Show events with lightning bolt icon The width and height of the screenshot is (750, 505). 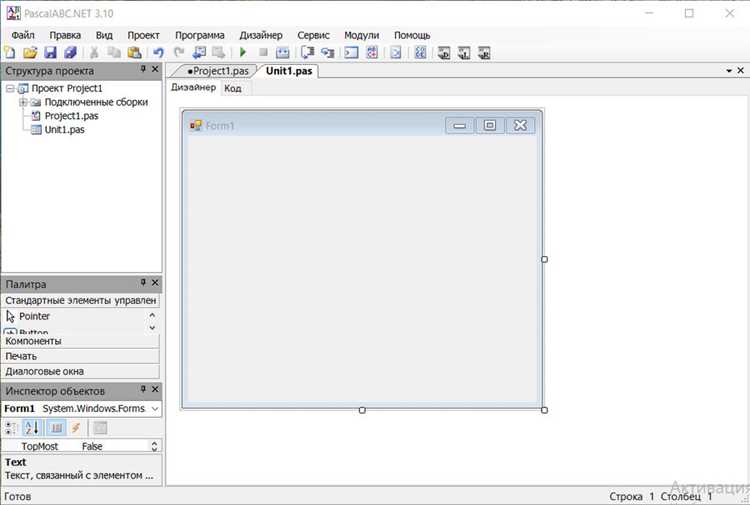click(76, 428)
